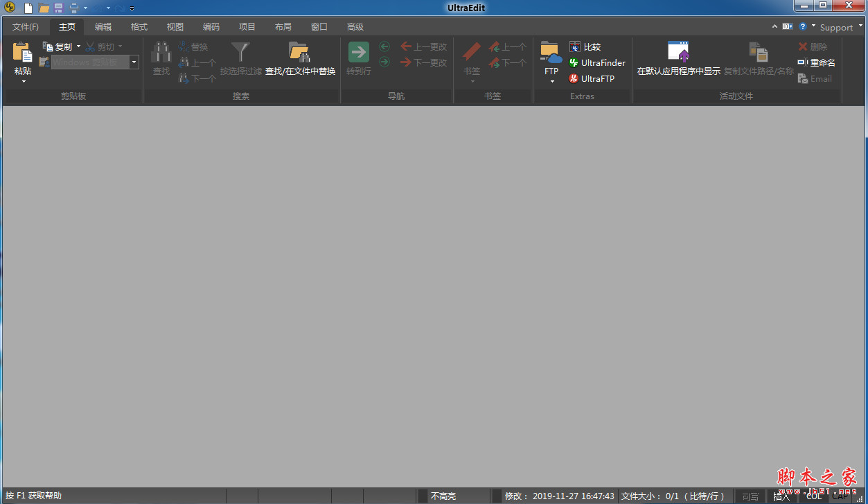Open the Paste (粘贴) dropdown arrow
Screen dimensions: 868x504
tap(23, 81)
